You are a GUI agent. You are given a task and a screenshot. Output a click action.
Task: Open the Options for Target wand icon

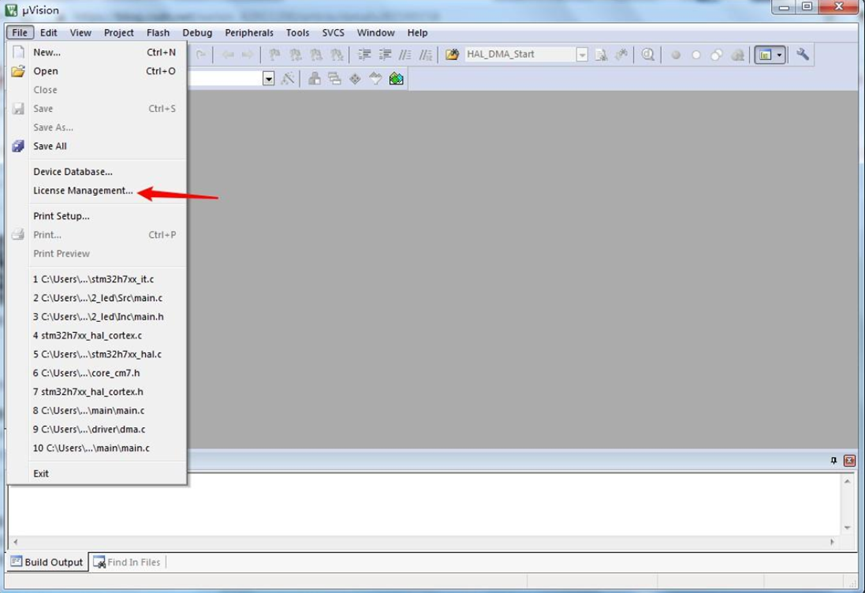pos(287,78)
